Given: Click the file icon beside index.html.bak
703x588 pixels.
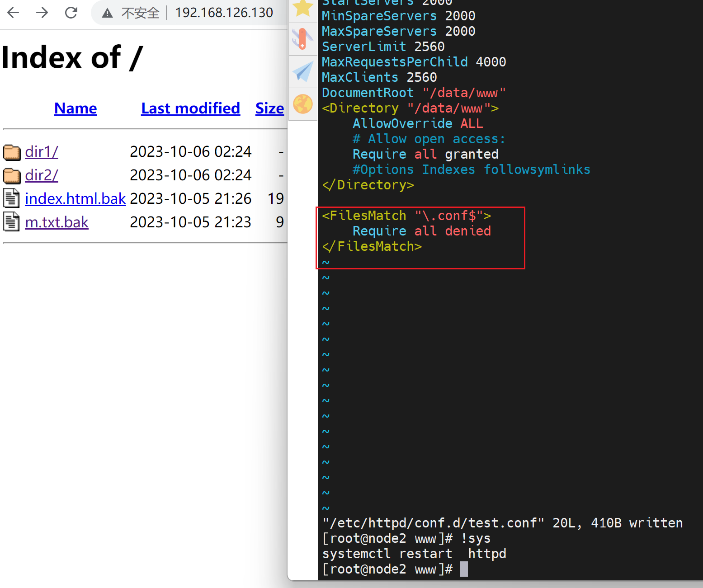Looking at the screenshot, I should [x=11, y=198].
